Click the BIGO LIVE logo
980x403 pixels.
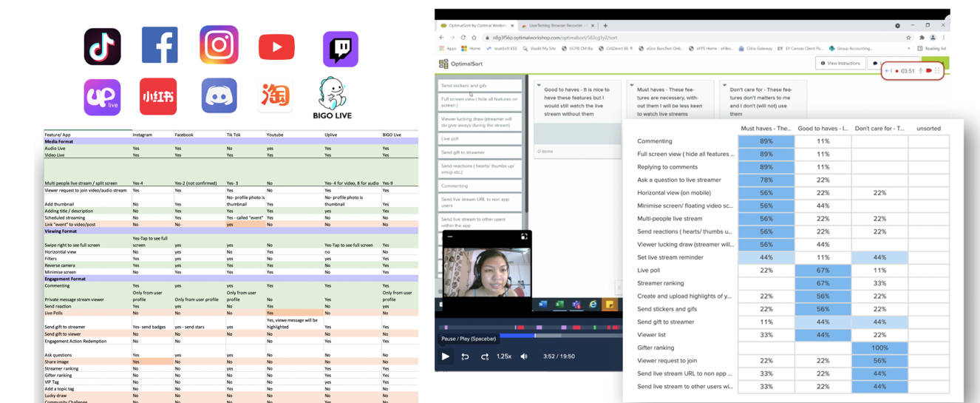point(333,98)
